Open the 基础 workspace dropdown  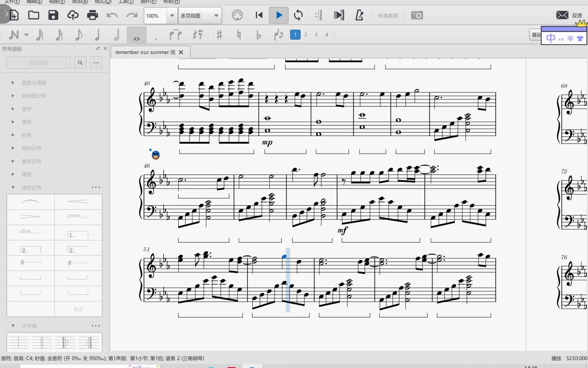click(x=536, y=35)
